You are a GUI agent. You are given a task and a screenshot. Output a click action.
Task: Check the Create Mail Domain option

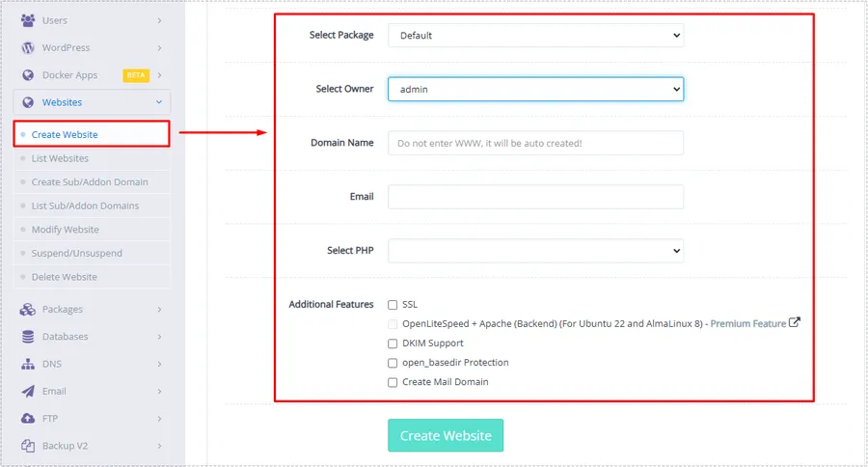click(x=393, y=382)
